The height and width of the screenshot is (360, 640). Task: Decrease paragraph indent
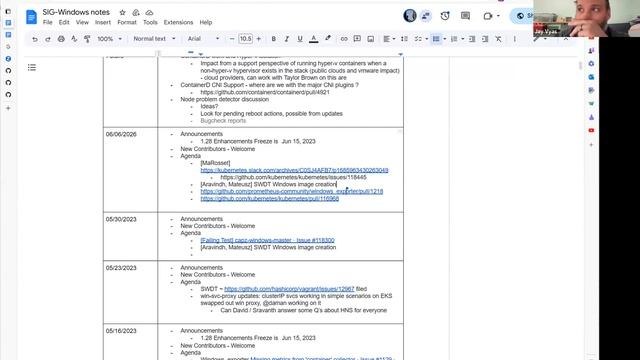tap(472, 39)
